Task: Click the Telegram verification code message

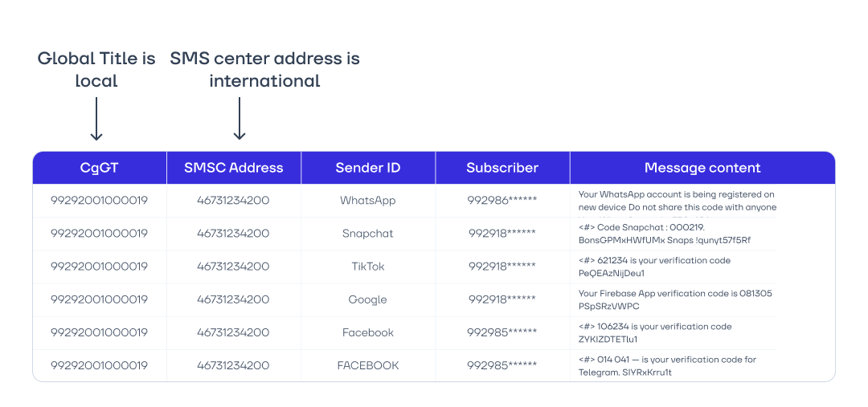Action: 667,365
